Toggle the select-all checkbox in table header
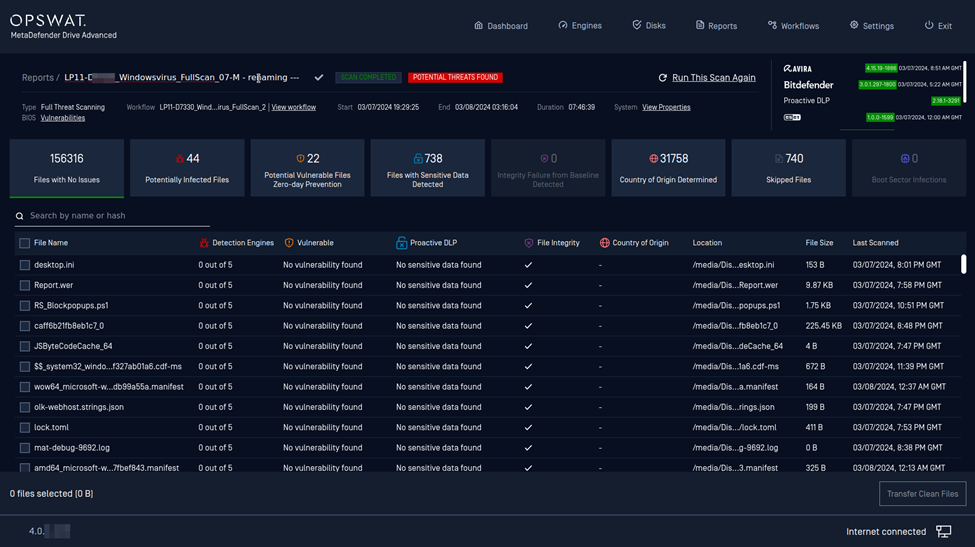The image size is (975, 547). pos(24,243)
